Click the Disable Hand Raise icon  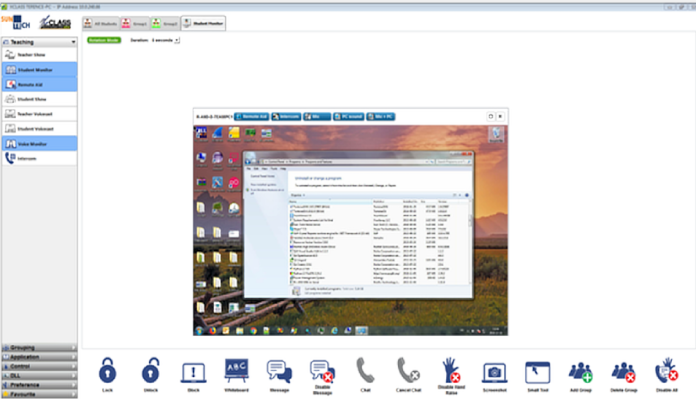click(x=451, y=370)
